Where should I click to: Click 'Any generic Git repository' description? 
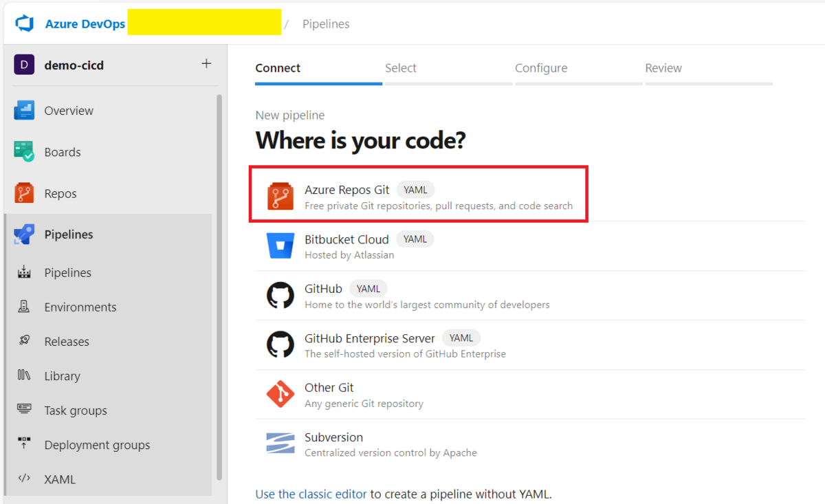(x=364, y=404)
